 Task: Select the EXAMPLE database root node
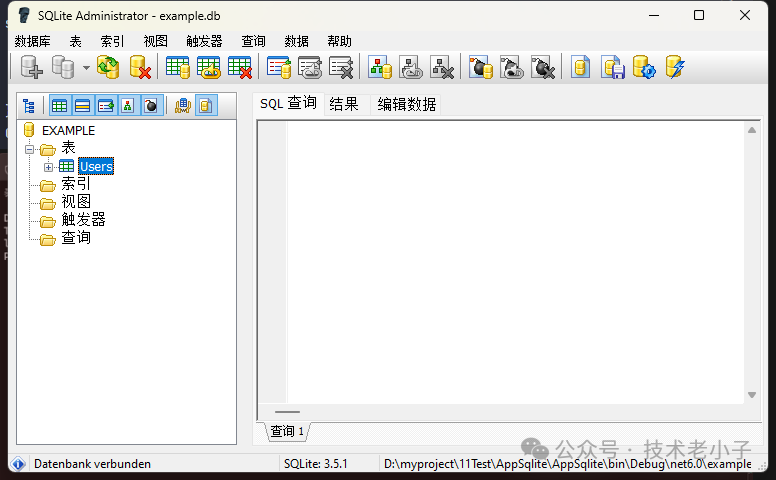pyautogui.click(x=68, y=131)
